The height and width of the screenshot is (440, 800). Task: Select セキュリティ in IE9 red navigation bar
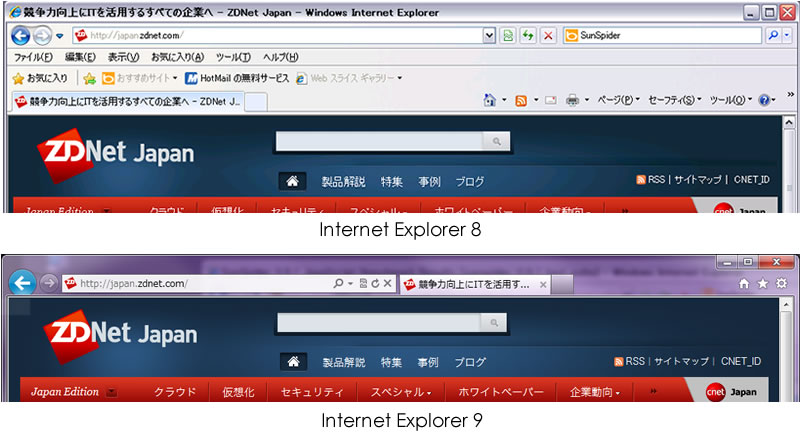click(x=312, y=392)
